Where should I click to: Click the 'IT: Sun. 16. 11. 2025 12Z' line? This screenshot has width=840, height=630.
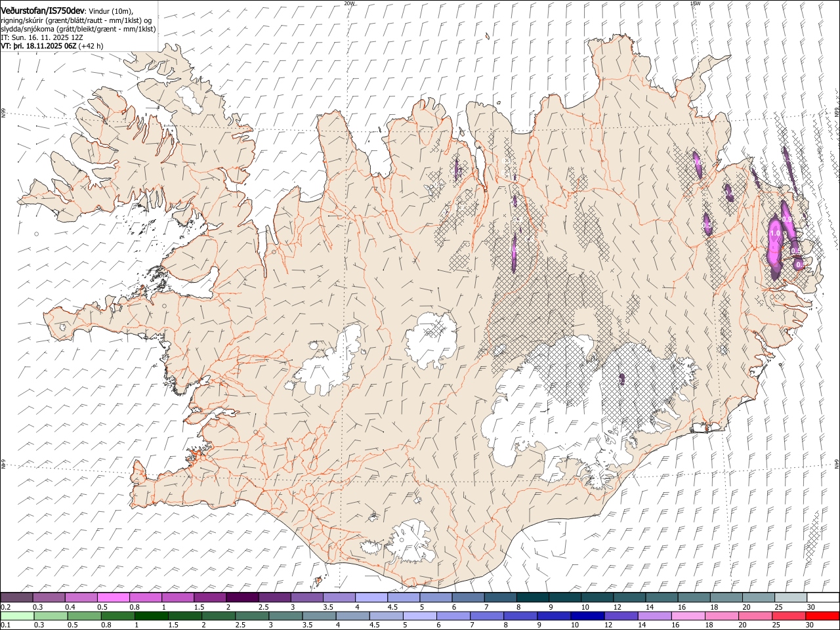click(x=42, y=37)
